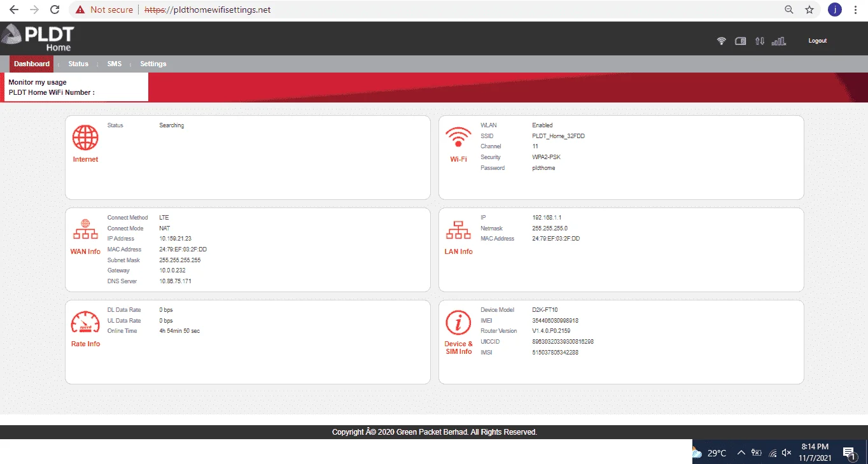Click the Subnet Mask value 255.255.255.255

pyautogui.click(x=180, y=260)
